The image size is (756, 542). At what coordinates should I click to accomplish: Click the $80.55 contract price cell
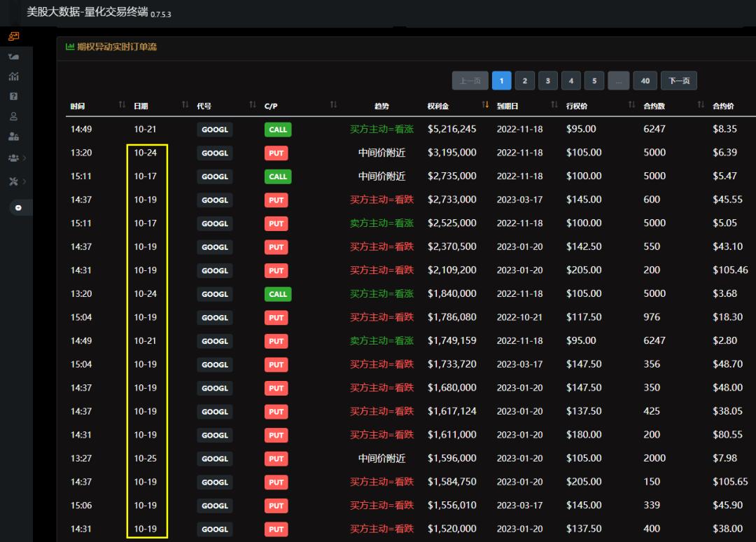coord(727,435)
